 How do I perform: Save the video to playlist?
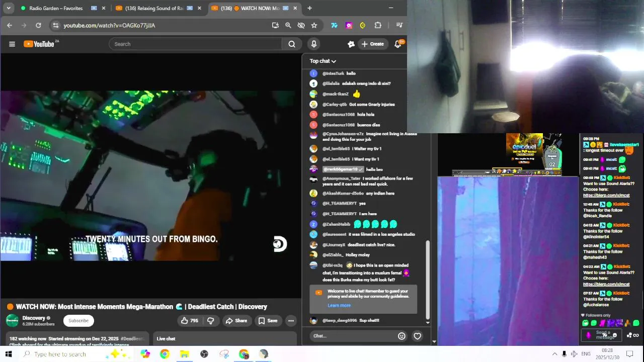coord(268,321)
